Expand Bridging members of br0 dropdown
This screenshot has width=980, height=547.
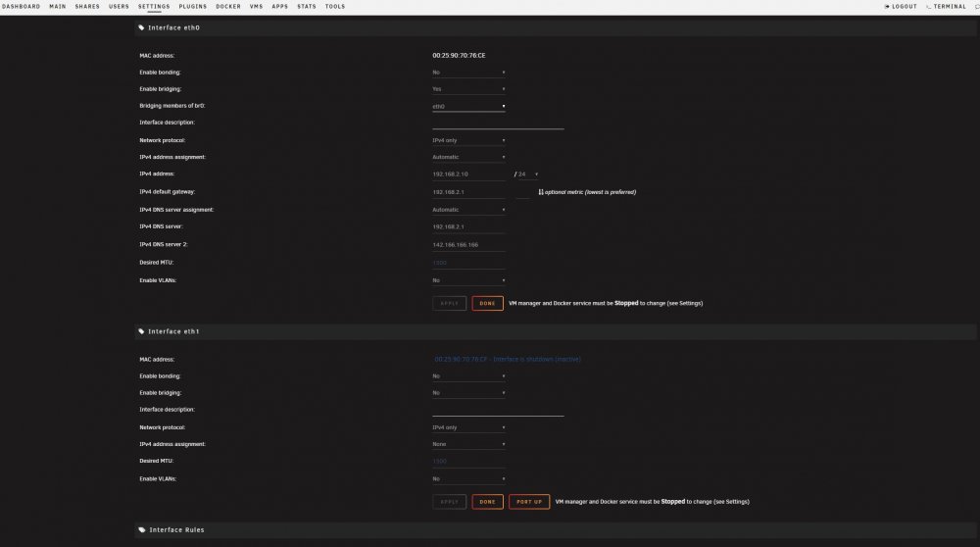tap(468, 106)
